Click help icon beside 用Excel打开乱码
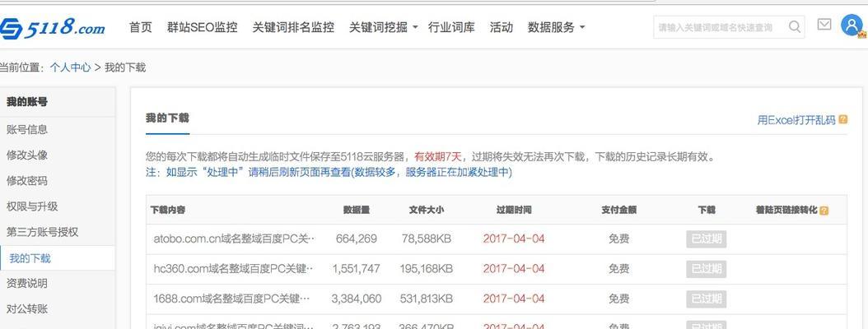Viewport: 868px width, 329px height. 843,120
